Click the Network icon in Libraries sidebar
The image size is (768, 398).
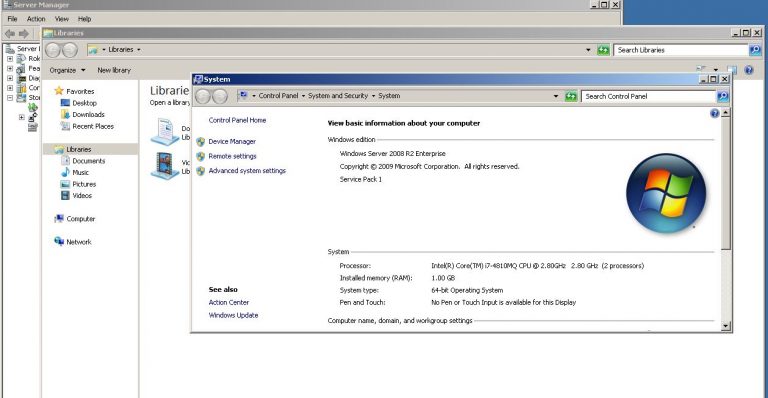tap(59, 241)
